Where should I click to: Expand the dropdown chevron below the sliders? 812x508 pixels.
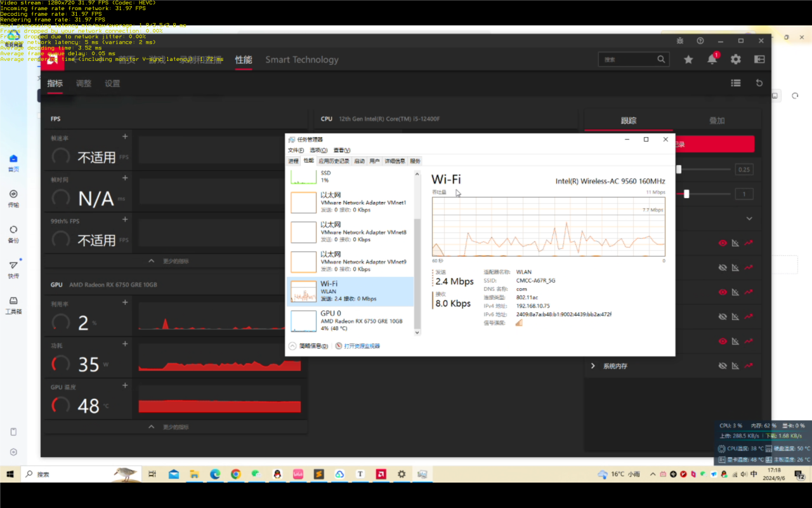pyautogui.click(x=749, y=218)
